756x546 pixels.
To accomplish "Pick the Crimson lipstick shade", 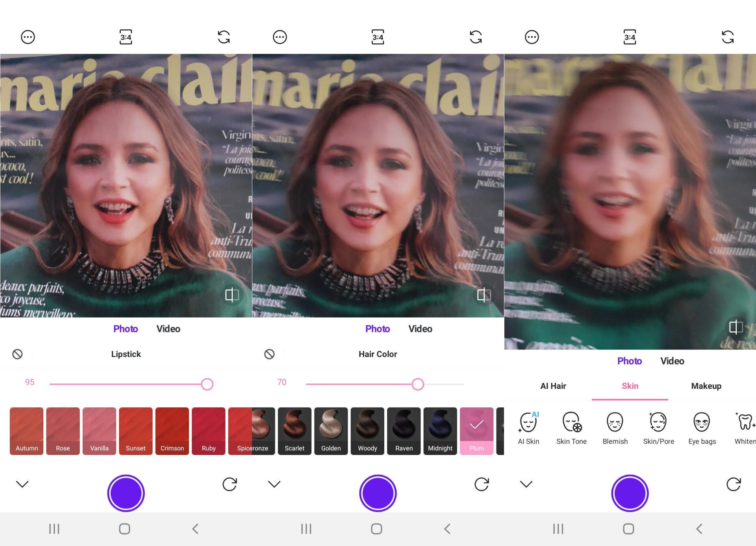I will point(172,431).
